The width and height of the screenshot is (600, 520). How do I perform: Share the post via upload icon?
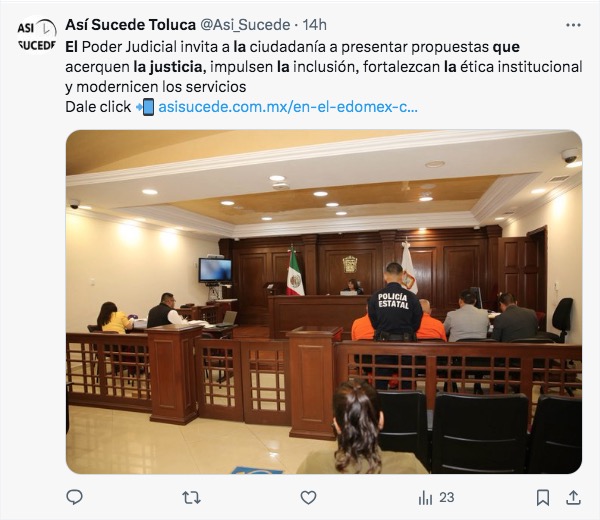point(573,498)
